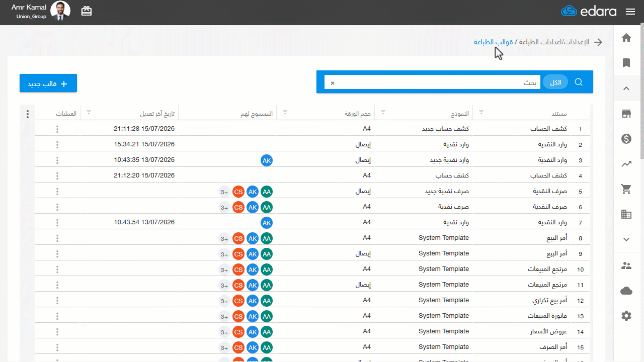Open actions menu for row 13 فاتورة المبيعات
Screen dimensions: 644x362
pos(57,316)
